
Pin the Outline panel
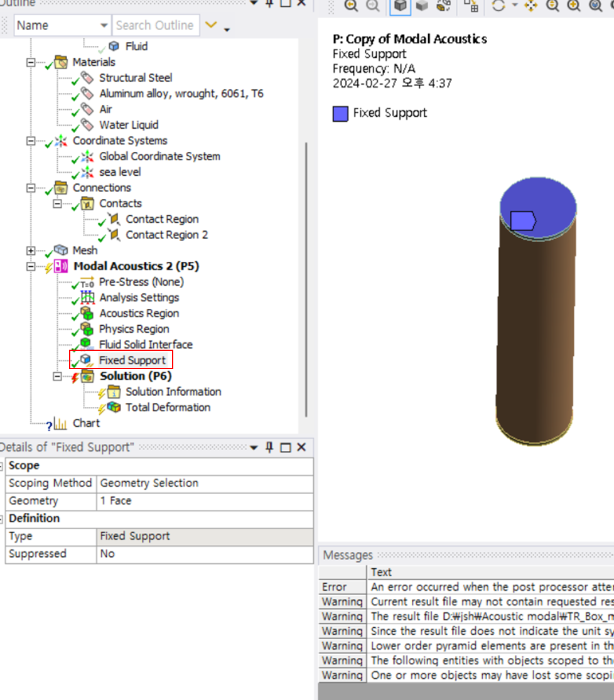point(269,3)
